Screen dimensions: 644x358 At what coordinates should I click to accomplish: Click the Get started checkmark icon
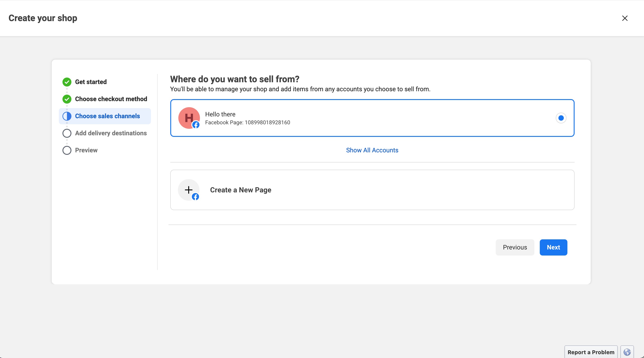(67, 82)
